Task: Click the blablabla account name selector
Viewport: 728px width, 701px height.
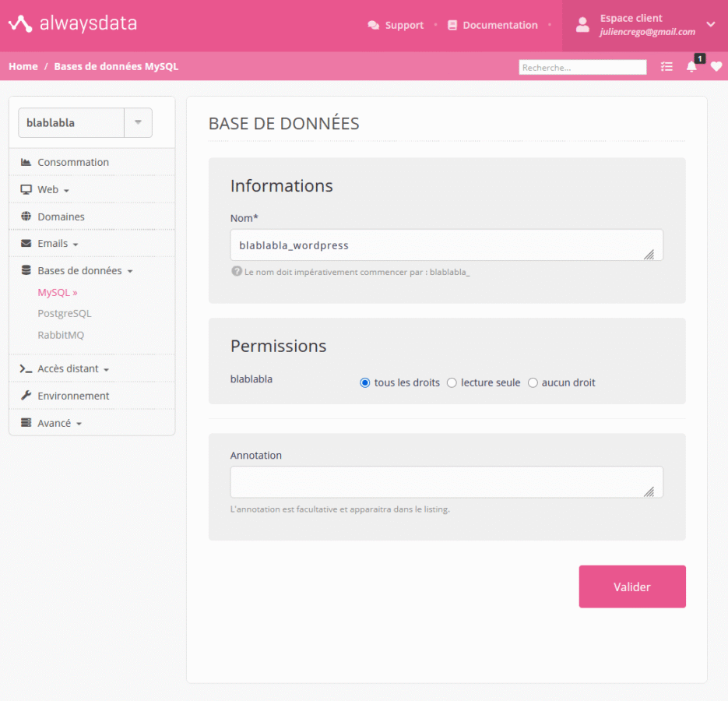Action: coord(71,122)
